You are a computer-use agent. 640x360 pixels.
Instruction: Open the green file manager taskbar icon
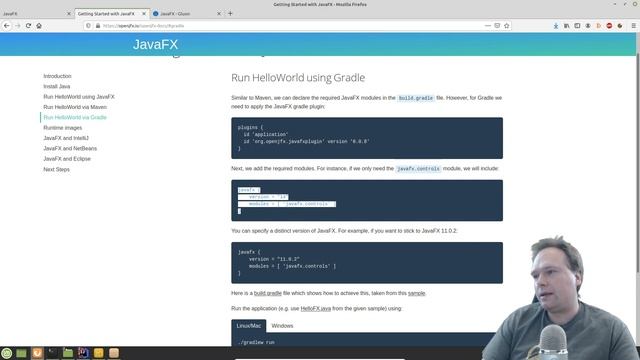click(68, 353)
